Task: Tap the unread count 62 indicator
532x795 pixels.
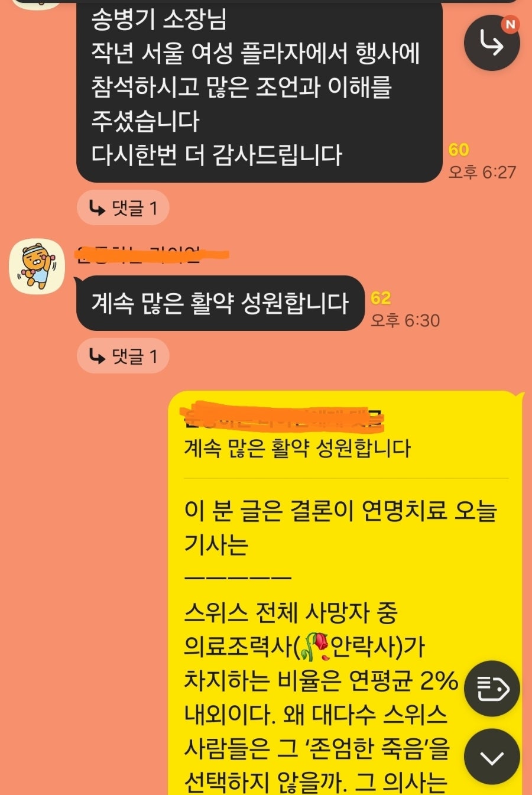Action: click(x=381, y=298)
